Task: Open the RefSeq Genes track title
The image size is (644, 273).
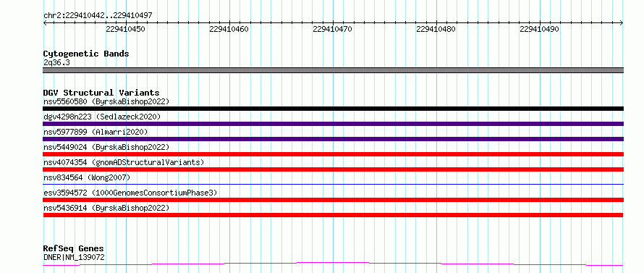Action: [74, 248]
